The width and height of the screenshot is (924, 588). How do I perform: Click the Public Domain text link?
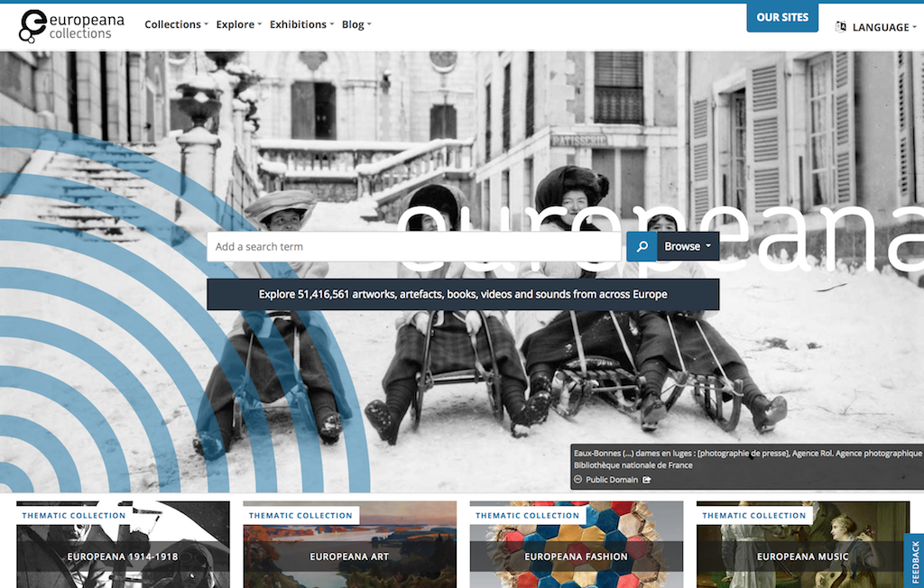pos(613,480)
